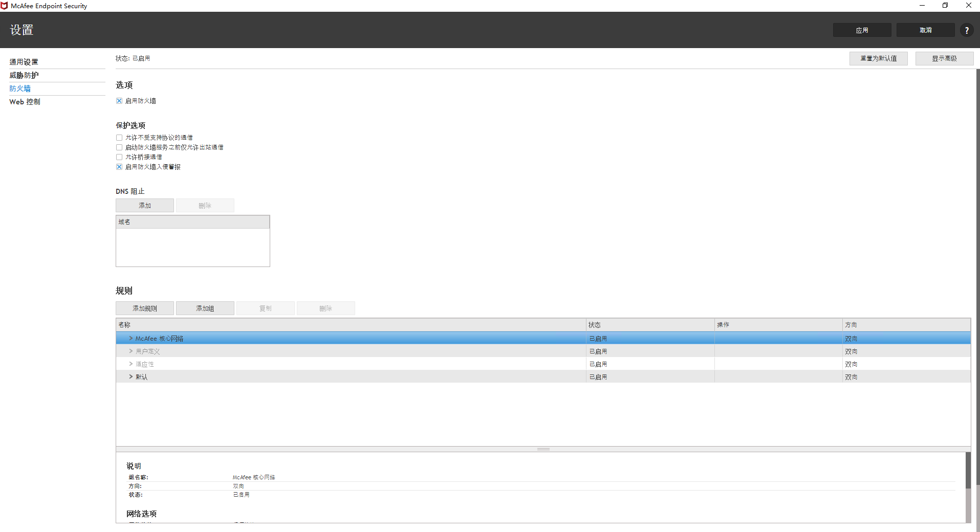Image resolution: width=980 pixels, height=532 pixels.
Task: Close the McAfee Endpoint Security window
Action: (969, 6)
